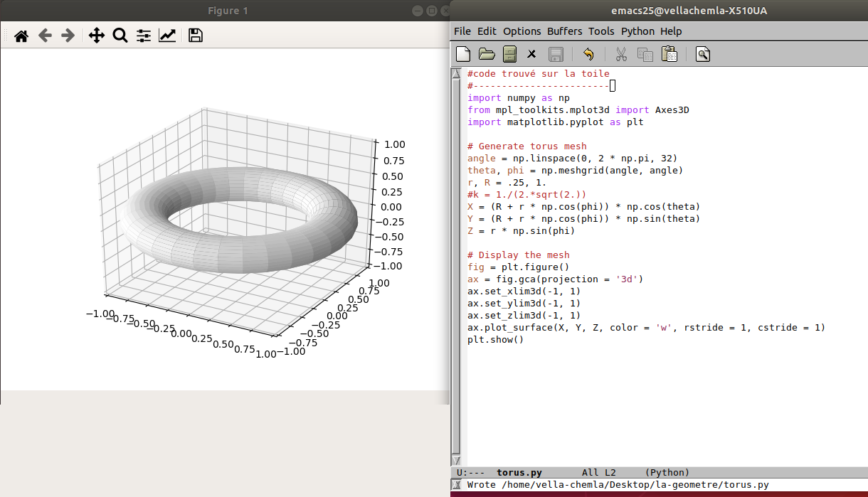Expand the Options menu
The height and width of the screenshot is (497, 868).
522,31
